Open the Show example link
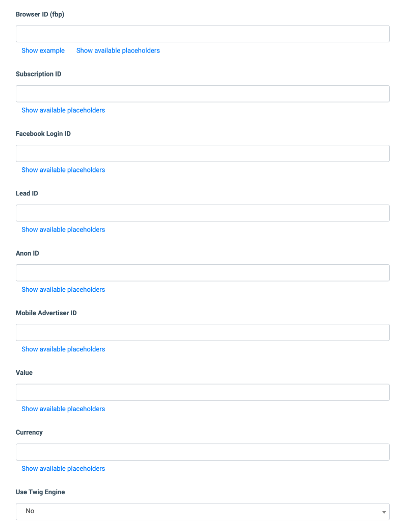The width and height of the screenshot is (403, 532). [43, 50]
